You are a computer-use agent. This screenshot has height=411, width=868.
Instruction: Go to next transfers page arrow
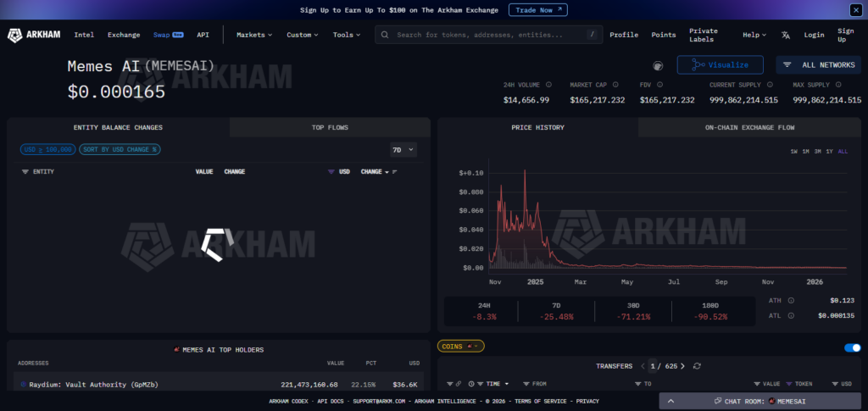click(682, 366)
